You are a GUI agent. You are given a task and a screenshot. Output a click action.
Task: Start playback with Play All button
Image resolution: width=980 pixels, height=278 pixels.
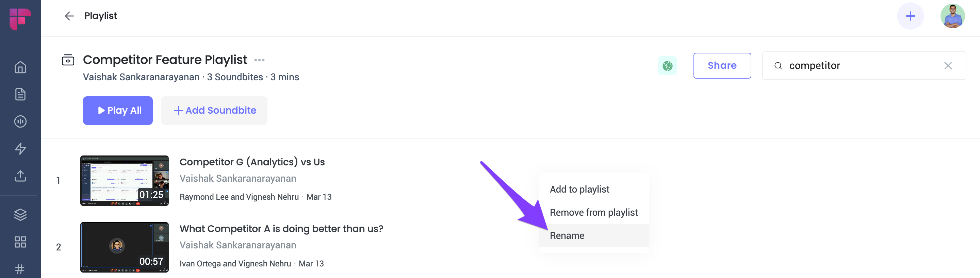click(x=118, y=110)
